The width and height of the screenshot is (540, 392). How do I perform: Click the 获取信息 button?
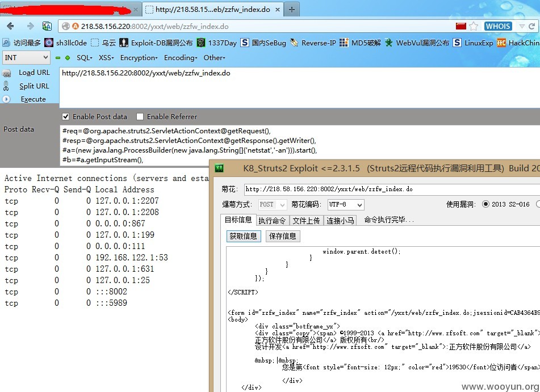244,236
